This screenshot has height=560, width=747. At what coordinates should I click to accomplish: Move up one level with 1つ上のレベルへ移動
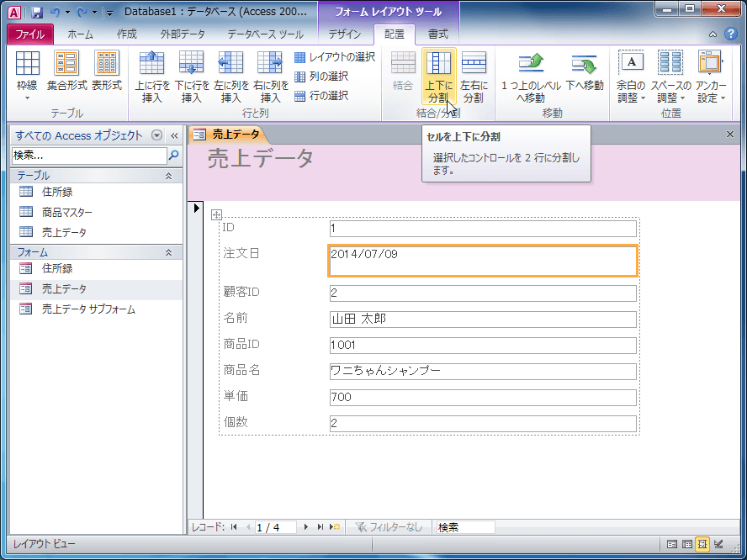point(531,77)
